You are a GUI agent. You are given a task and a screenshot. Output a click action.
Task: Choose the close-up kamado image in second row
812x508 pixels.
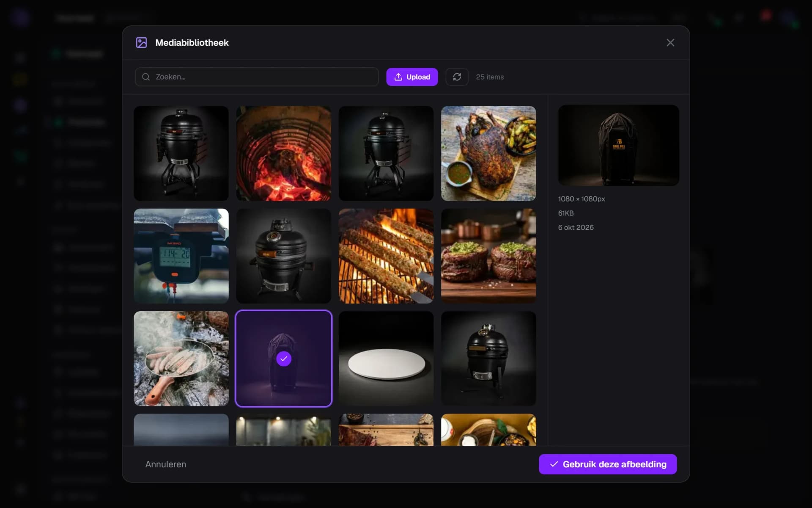(x=284, y=256)
